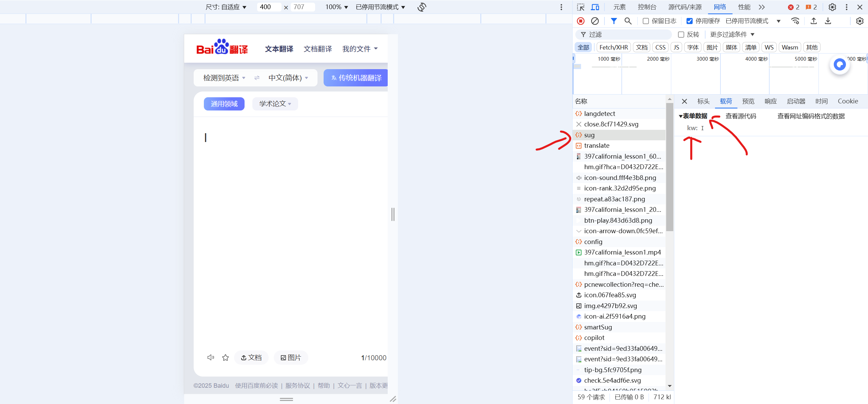
Task: Open DevTools settings gear icon
Action: tap(832, 7)
